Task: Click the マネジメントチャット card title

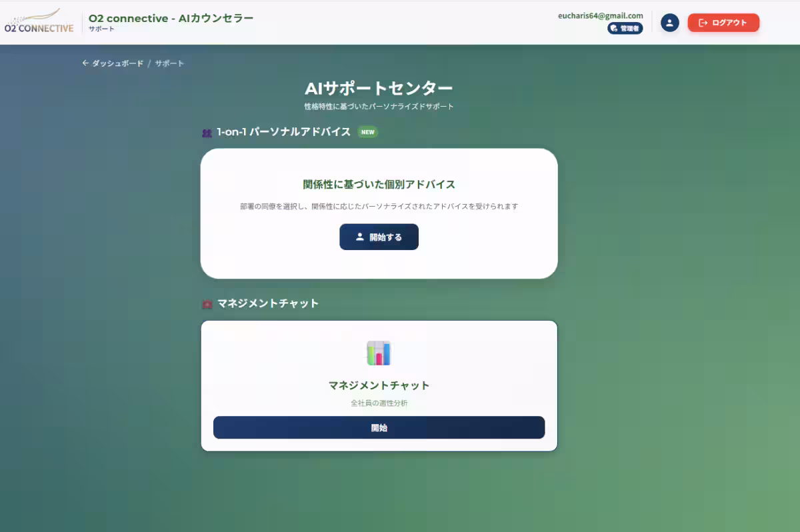Action: [379, 385]
